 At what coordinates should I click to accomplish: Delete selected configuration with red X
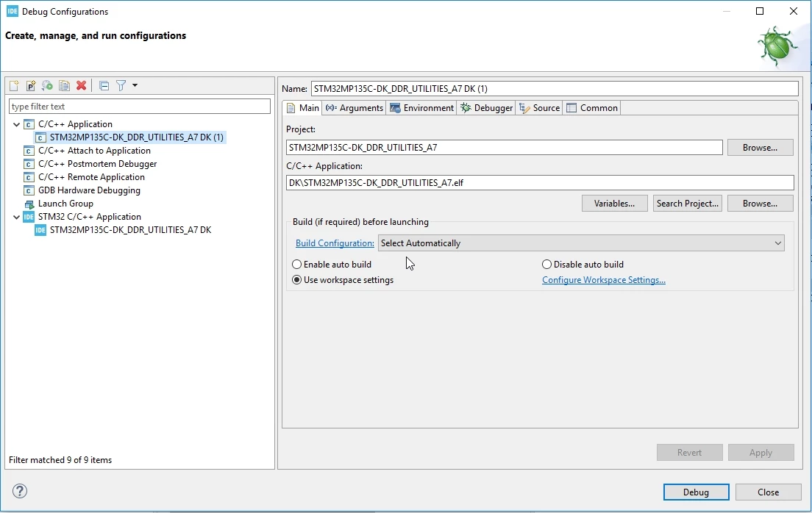(x=82, y=85)
